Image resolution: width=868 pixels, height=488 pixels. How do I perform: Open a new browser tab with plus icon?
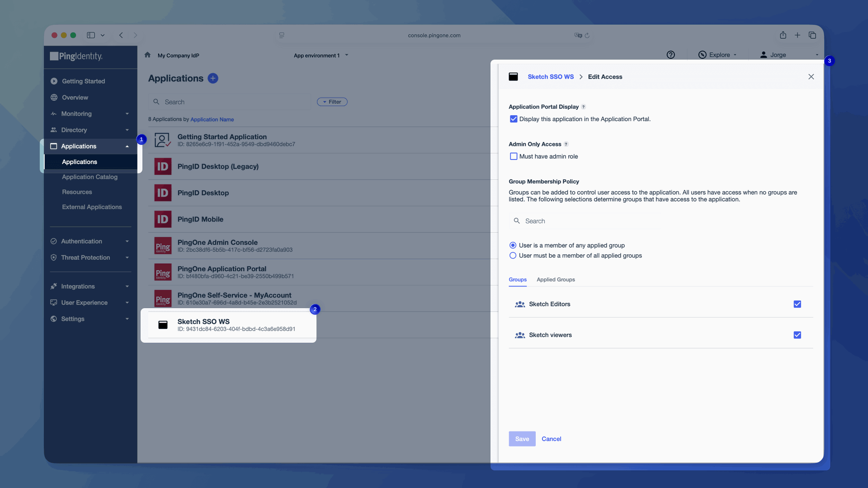pyautogui.click(x=797, y=35)
